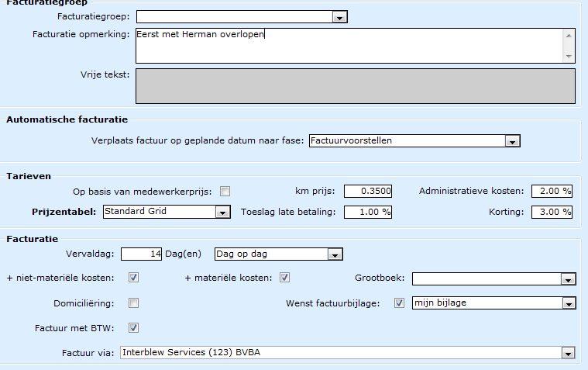Click the grey Vrije tekst field
Image resolution: width=588 pixels, height=370 pixels.
pos(355,85)
